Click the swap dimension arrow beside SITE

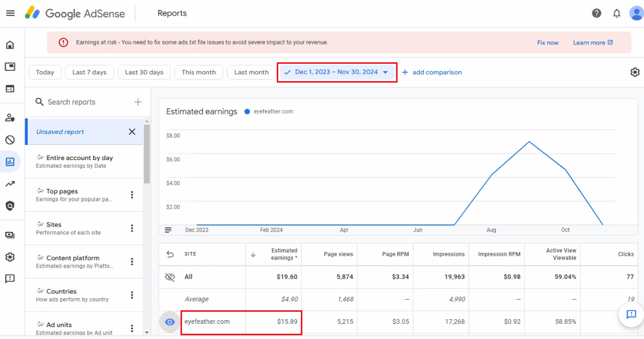click(x=170, y=254)
